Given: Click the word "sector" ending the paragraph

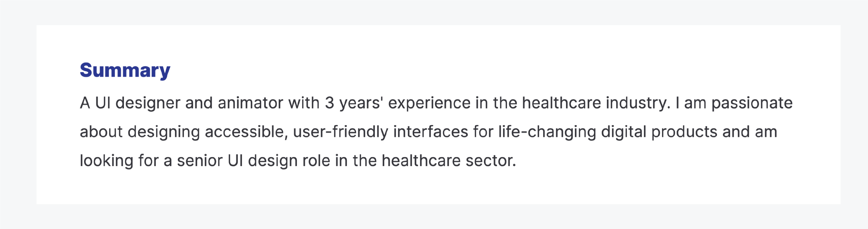Looking at the screenshot, I should pos(490,161).
